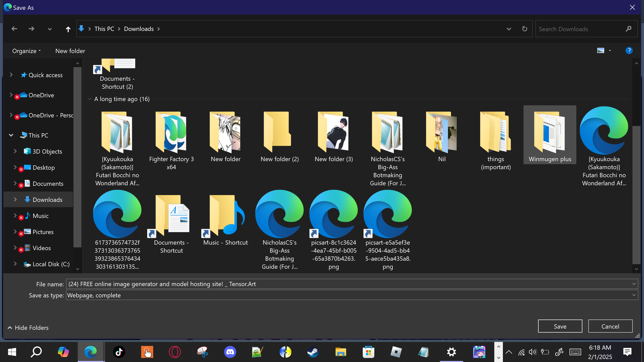This screenshot has width=644, height=362.
Task: Open the help question mark icon
Action: (x=629, y=51)
